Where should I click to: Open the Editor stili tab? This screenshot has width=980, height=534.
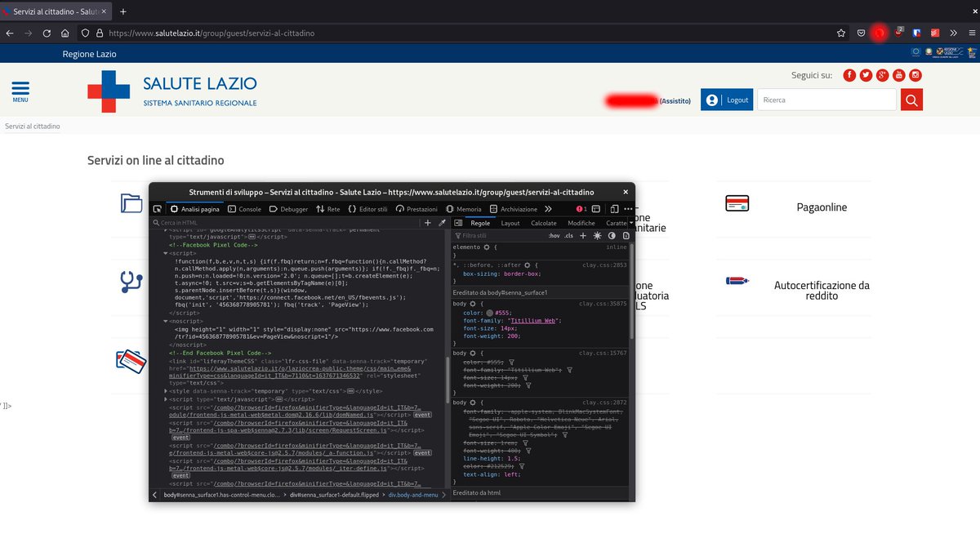[x=367, y=209]
